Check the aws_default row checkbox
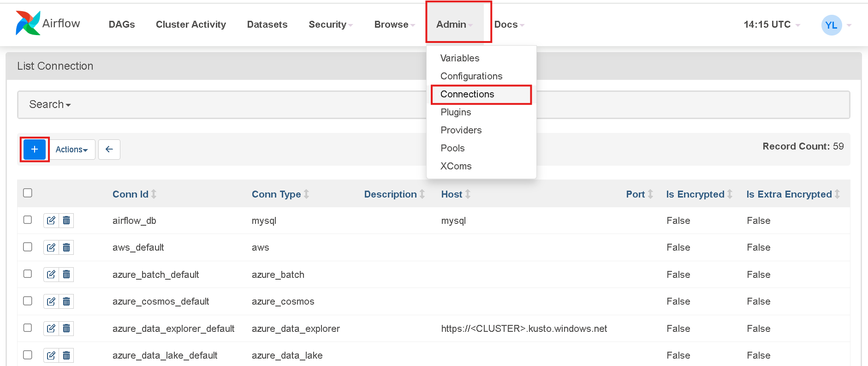868x366 pixels. (28, 247)
